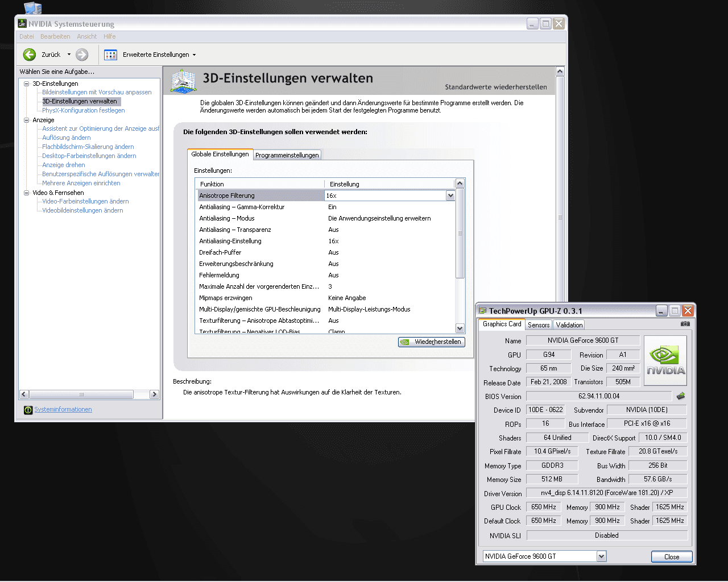728x582 pixels.
Task: Open the Bearbeiten menu
Action: point(55,36)
